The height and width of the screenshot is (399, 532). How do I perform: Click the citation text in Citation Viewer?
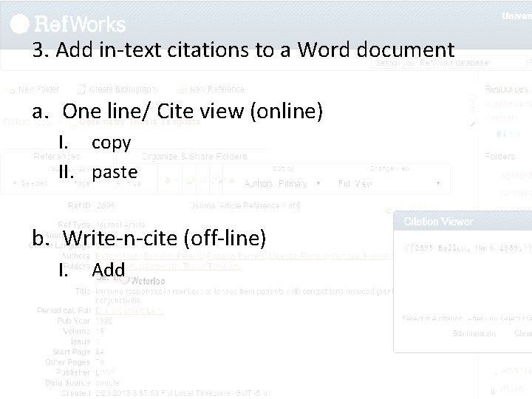point(468,248)
